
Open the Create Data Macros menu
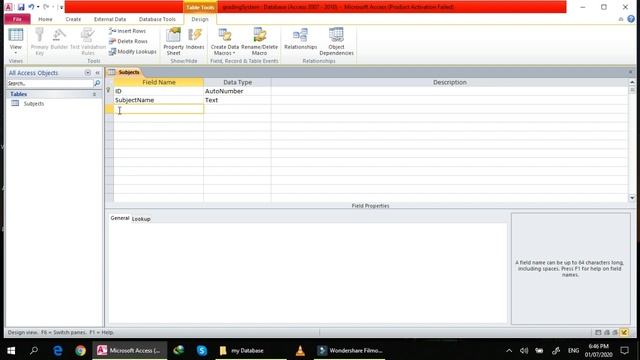point(225,41)
